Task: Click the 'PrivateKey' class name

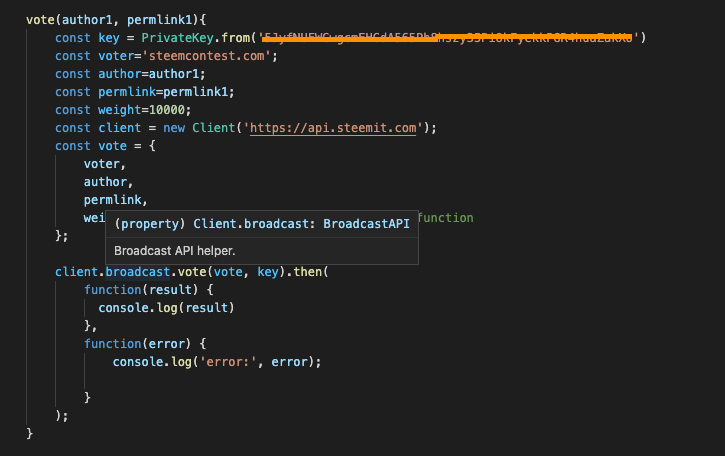Action: click(178, 38)
